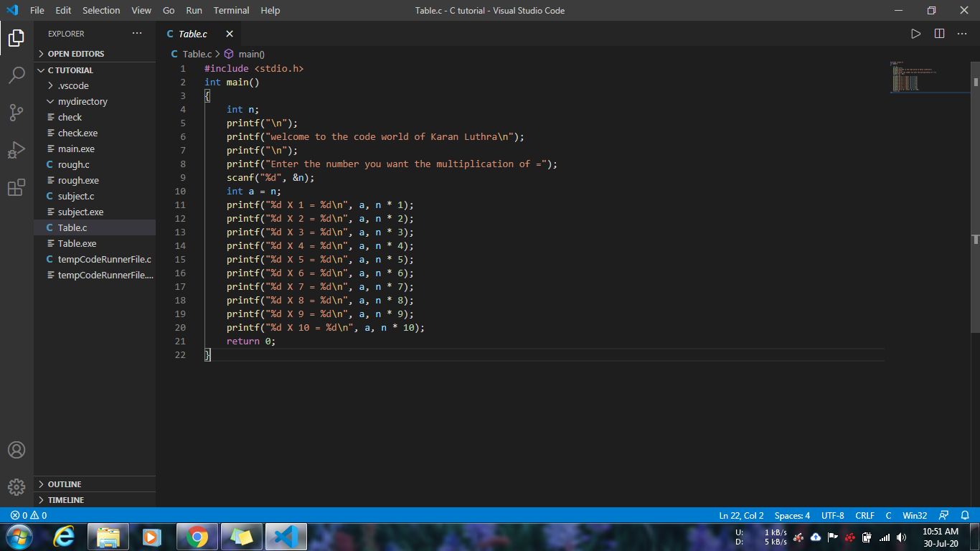
Task: Open the notifications bell
Action: pos(965,515)
